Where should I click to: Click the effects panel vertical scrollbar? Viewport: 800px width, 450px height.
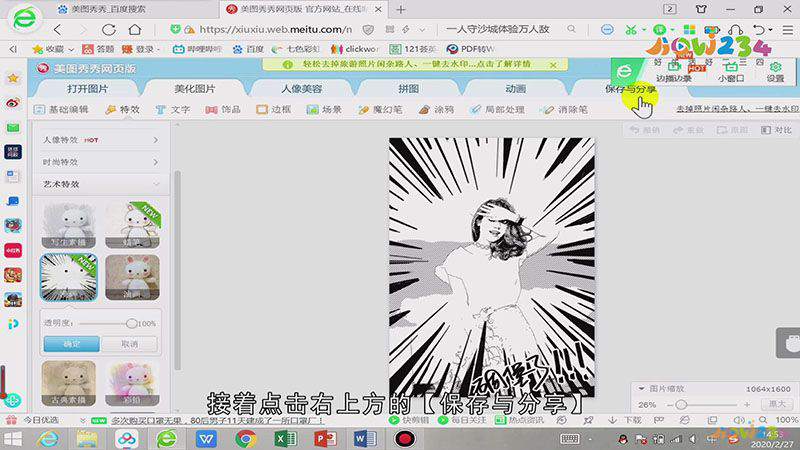(x=178, y=270)
